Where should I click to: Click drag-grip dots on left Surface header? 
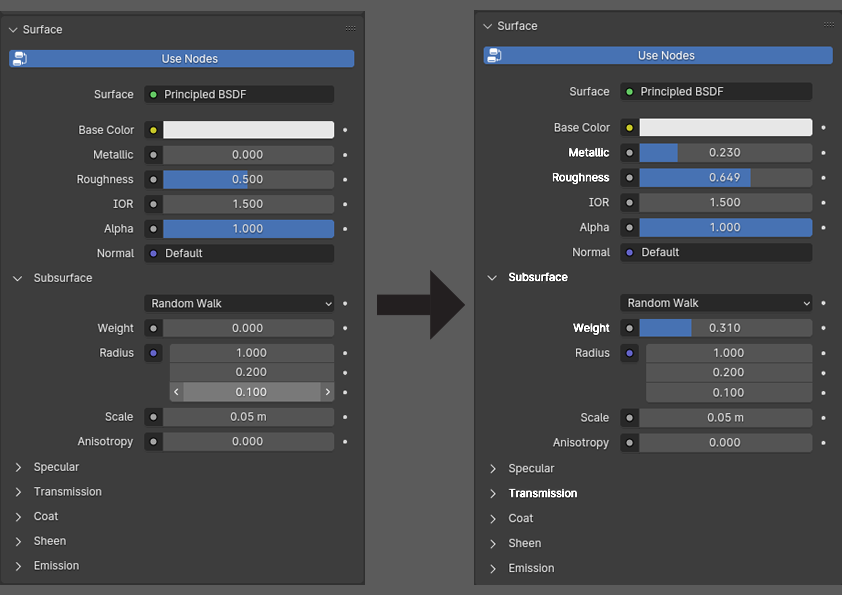tap(351, 28)
